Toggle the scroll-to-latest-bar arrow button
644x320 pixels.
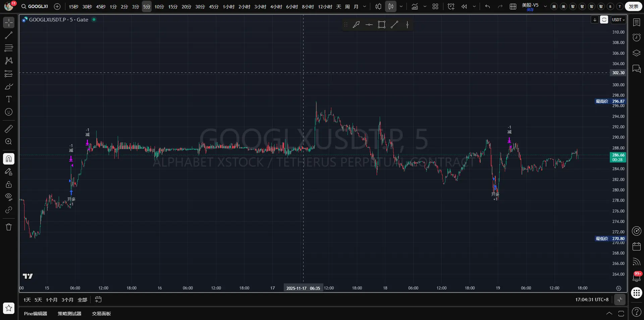pyautogui.click(x=595, y=20)
